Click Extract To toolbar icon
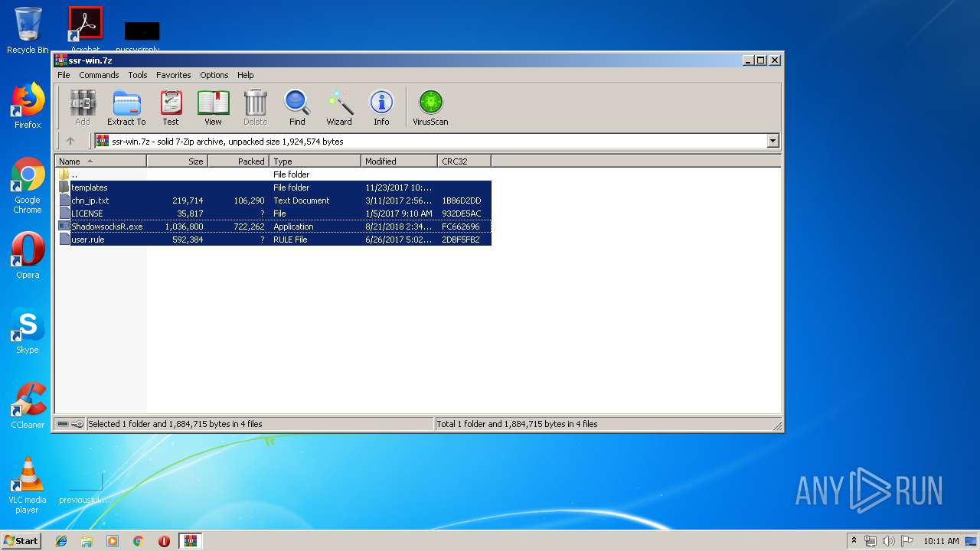The image size is (980, 551). pyautogui.click(x=126, y=107)
